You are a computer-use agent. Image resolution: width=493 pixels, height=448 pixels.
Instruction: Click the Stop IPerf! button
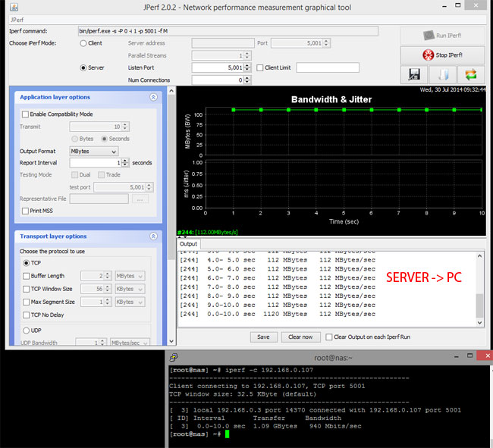point(442,55)
